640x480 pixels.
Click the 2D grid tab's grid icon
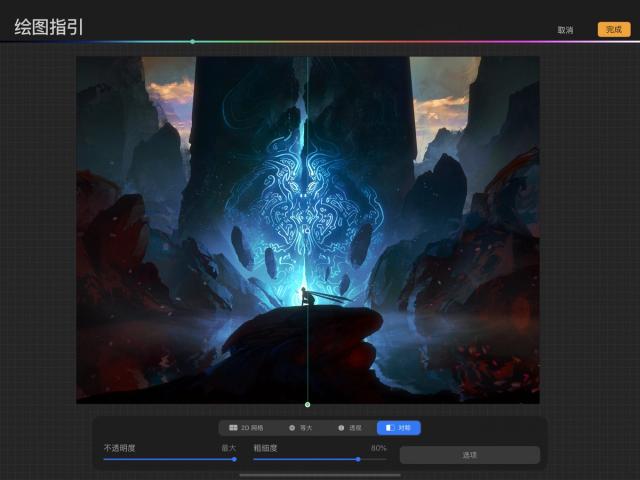233,428
